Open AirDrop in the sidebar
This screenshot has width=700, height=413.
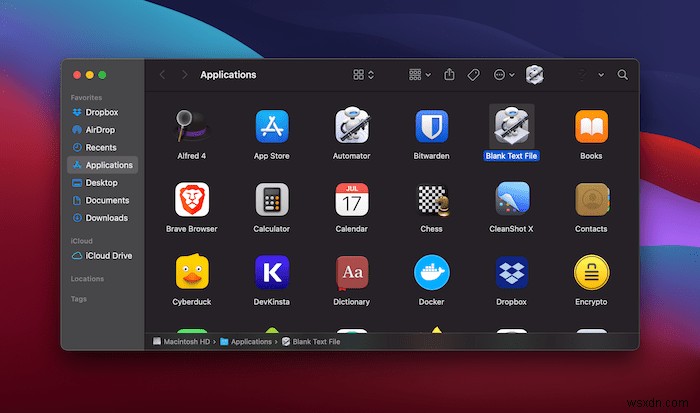(x=100, y=130)
